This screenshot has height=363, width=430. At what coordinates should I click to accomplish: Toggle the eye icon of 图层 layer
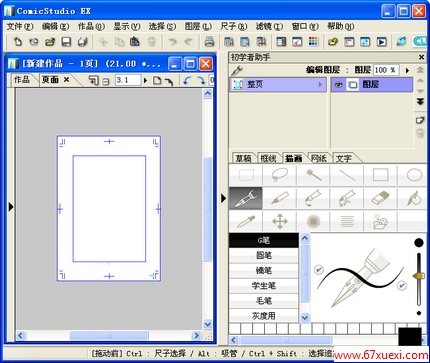point(338,85)
